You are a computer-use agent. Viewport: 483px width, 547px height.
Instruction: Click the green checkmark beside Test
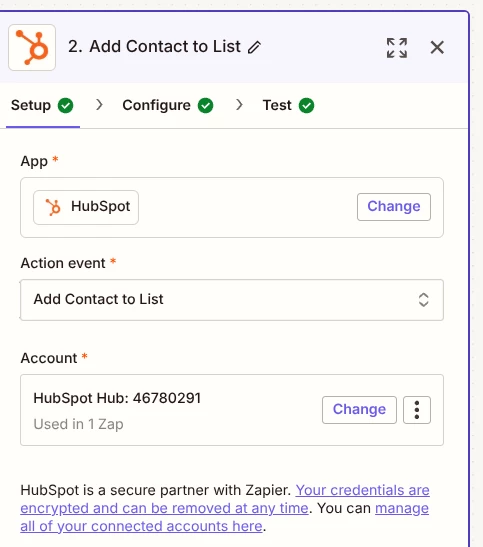coord(306,105)
